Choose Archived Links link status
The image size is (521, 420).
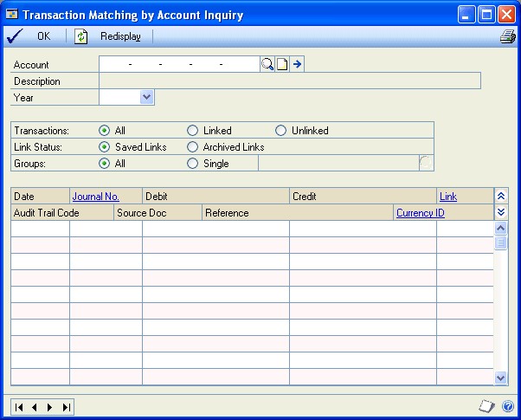(192, 146)
